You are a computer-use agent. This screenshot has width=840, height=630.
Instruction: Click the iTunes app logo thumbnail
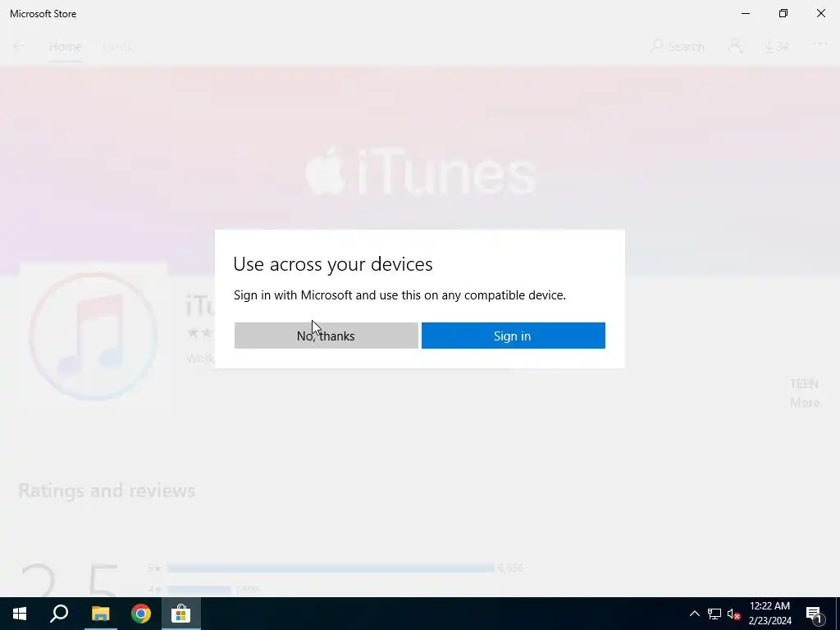(x=94, y=336)
